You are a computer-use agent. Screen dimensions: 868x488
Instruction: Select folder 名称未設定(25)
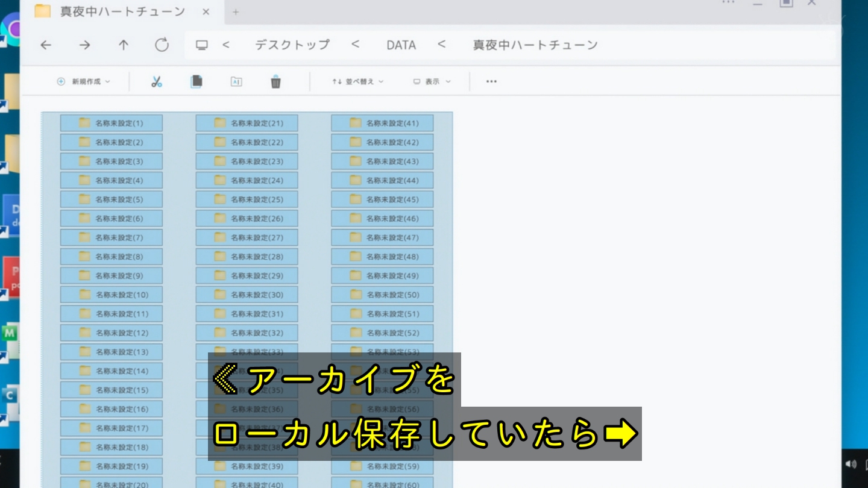[247, 199]
